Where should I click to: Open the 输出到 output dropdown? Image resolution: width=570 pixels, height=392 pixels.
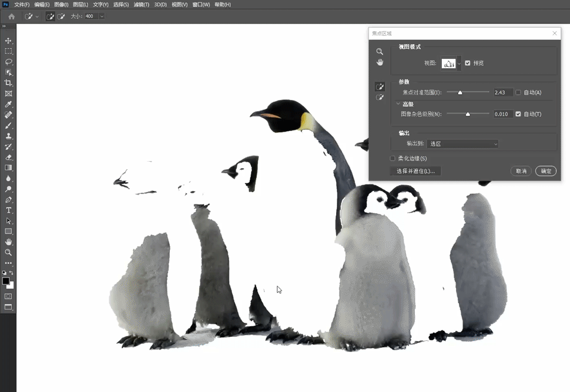(x=462, y=144)
